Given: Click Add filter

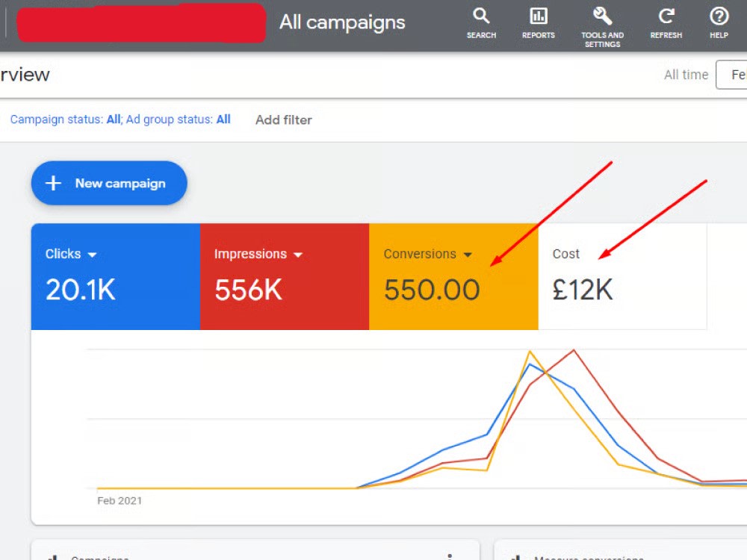Looking at the screenshot, I should point(283,119).
